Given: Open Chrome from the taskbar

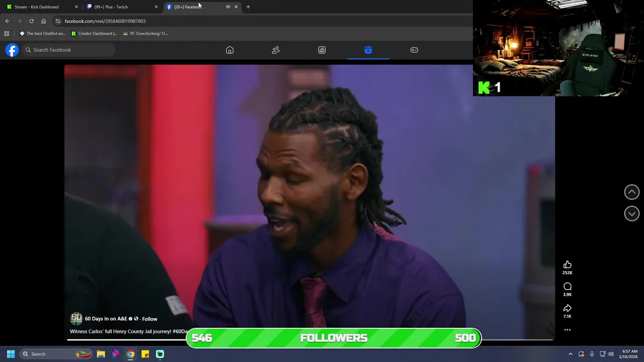Looking at the screenshot, I should click(x=130, y=354).
